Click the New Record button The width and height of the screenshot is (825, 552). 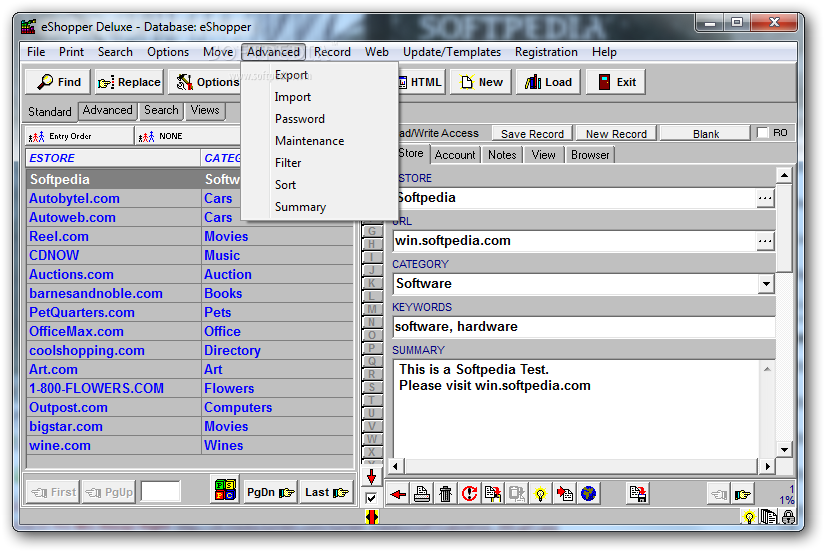616,134
